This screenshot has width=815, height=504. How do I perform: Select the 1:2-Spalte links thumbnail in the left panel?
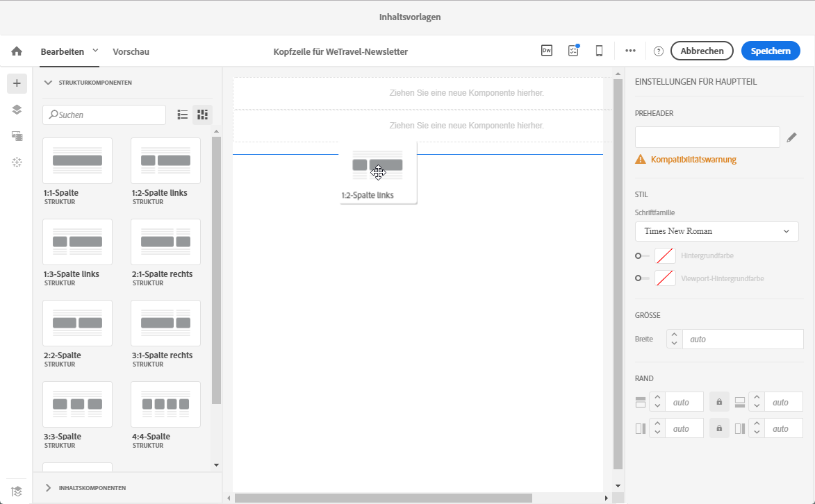pos(166,160)
